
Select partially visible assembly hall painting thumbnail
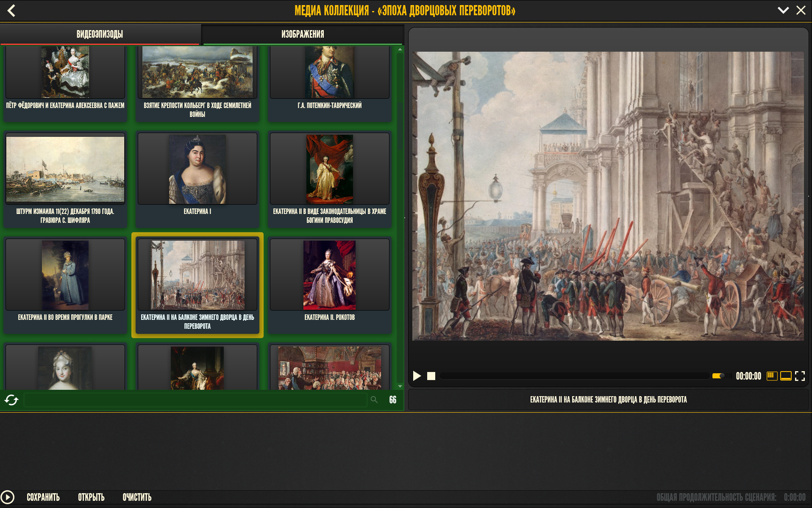click(x=330, y=367)
